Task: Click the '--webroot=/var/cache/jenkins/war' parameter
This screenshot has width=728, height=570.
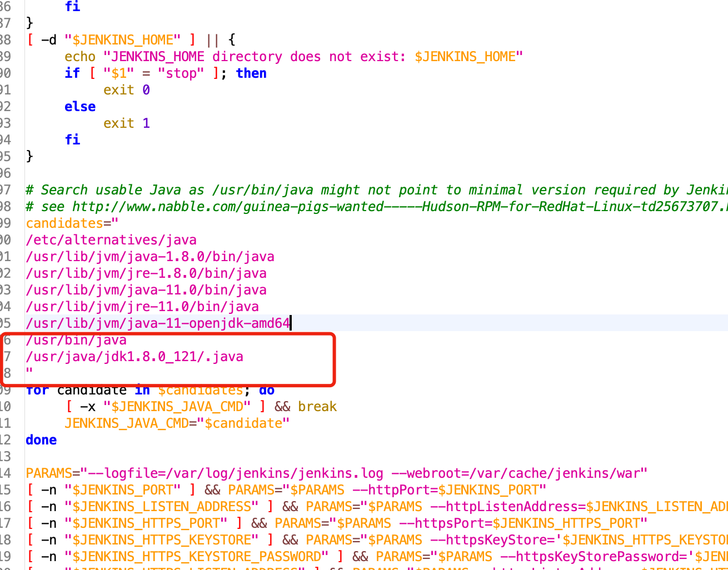Action: coord(516,473)
